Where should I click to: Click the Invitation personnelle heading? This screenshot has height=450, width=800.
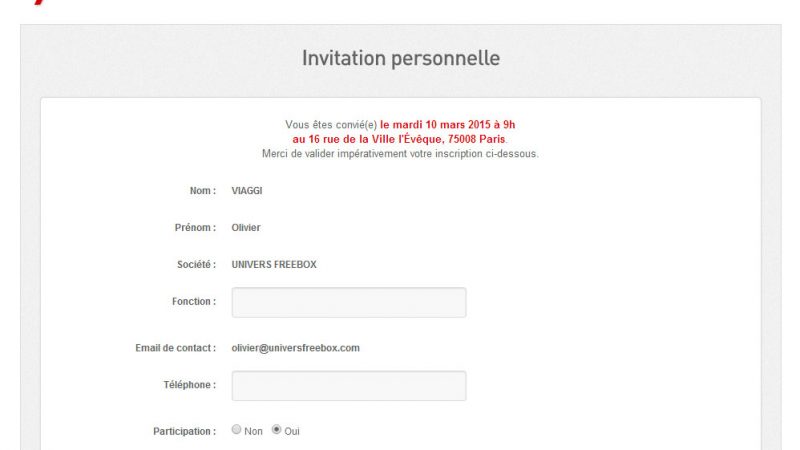(x=400, y=59)
